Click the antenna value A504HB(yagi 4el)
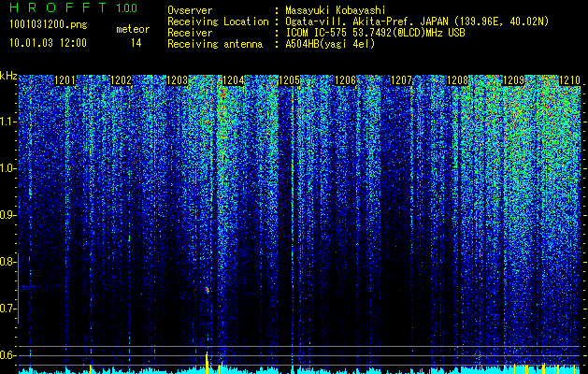 tap(330, 44)
